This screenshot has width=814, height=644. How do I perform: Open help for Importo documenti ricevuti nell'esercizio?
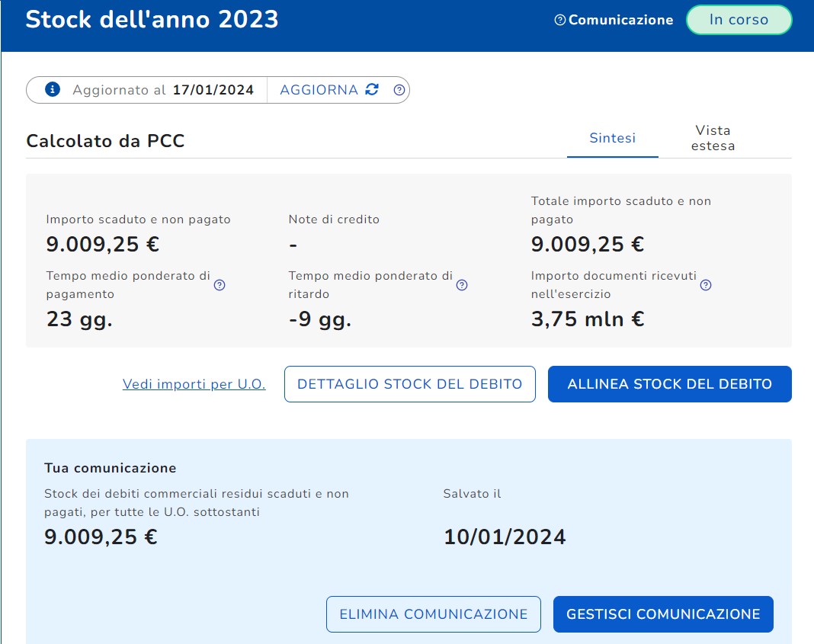point(706,285)
